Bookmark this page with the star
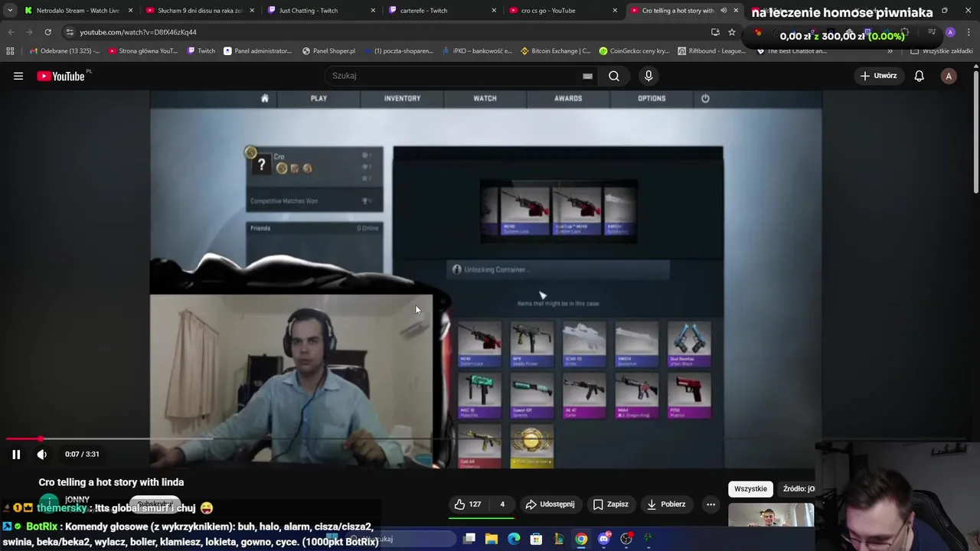This screenshot has height=551, width=980. [x=732, y=32]
